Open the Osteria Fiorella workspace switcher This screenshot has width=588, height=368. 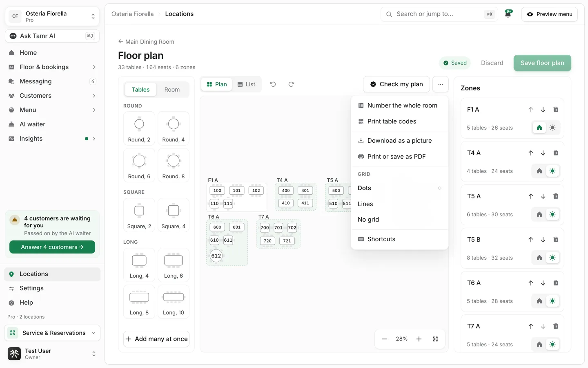point(52,16)
